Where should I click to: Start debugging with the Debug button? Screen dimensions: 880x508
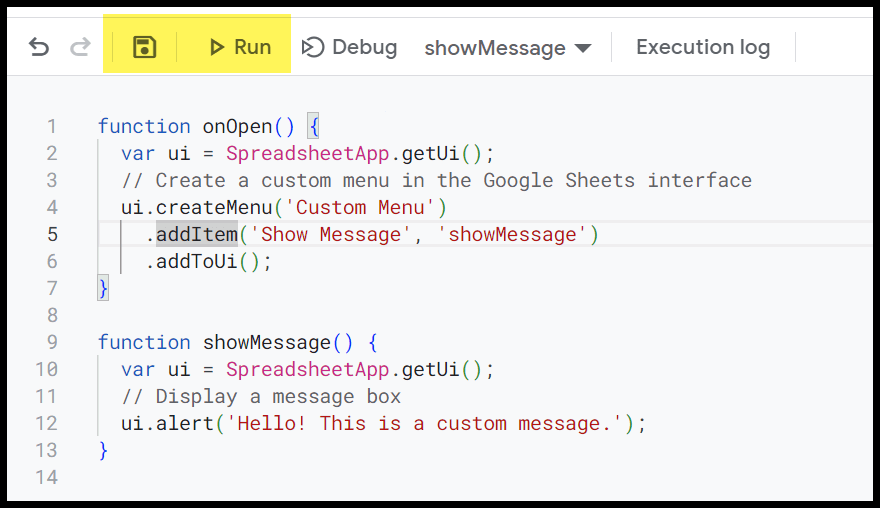(x=349, y=47)
